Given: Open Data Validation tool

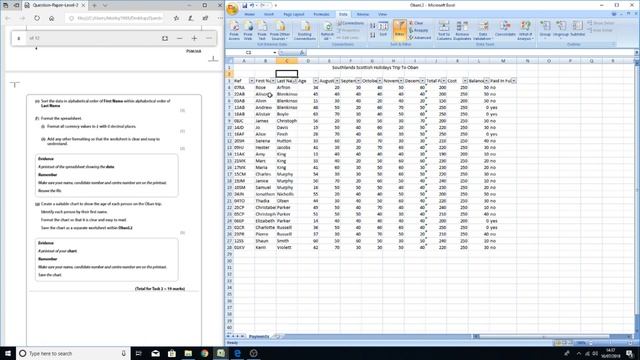Looking at the screenshot, I should click(483, 30).
